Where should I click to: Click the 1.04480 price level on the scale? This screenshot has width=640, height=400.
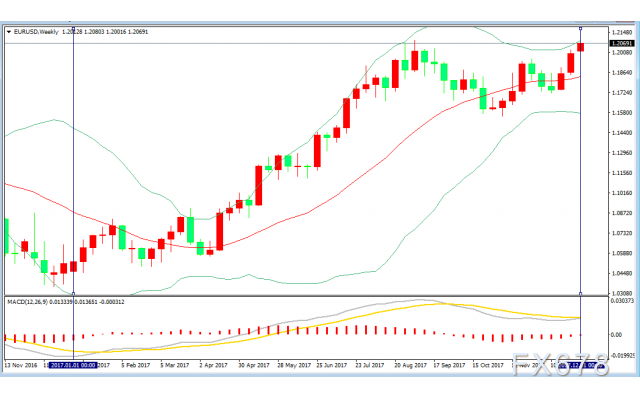tap(622, 273)
